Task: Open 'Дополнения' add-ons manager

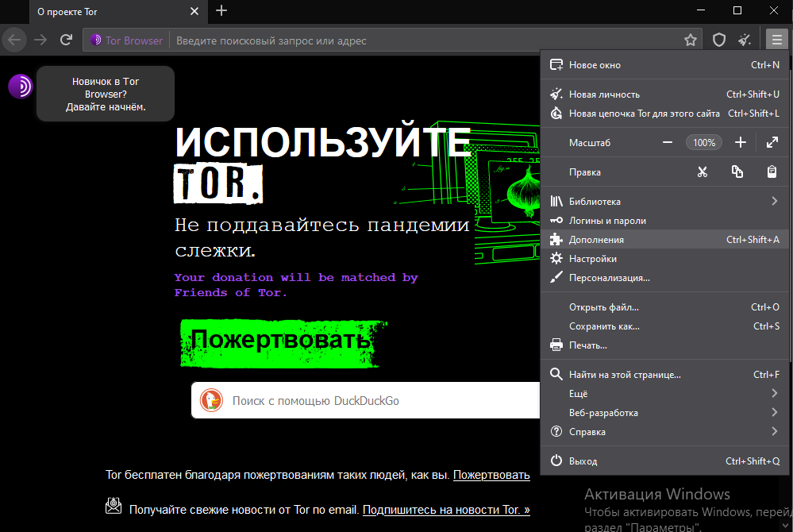Action: 664,240
